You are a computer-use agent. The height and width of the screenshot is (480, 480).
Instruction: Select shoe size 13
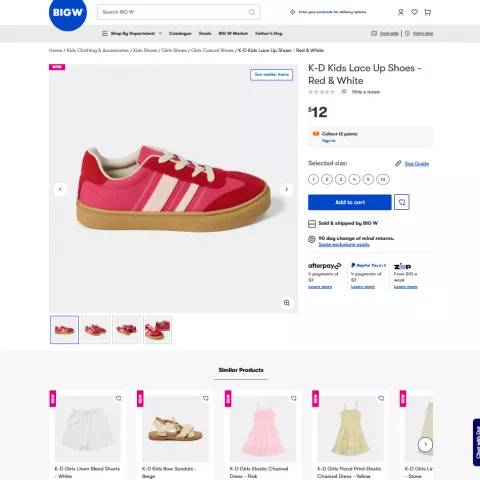[383, 179]
